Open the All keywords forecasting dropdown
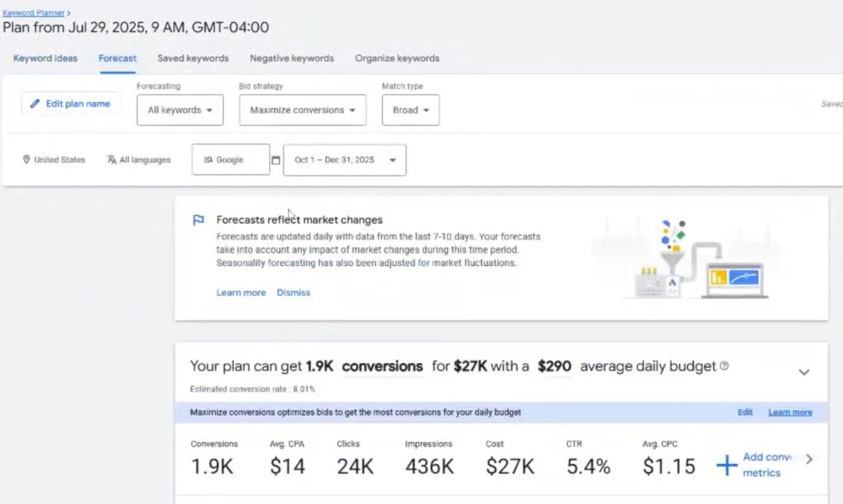This screenshot has height=504, width=843. 180,110
